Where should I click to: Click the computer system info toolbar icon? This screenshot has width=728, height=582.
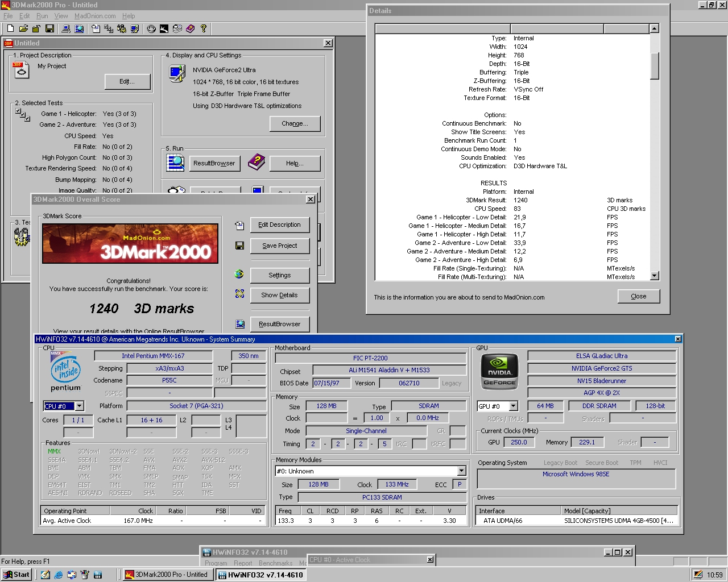point(66,28)
